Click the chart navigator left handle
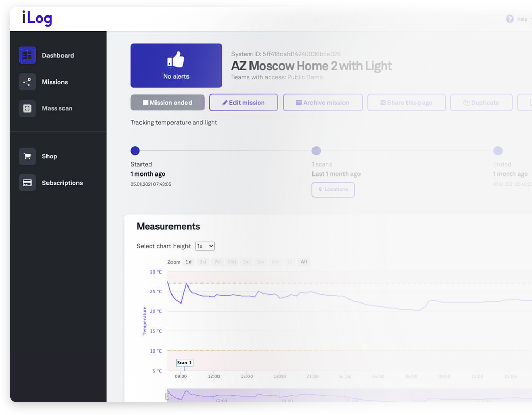The image size is (532, 415). point(167,396)
